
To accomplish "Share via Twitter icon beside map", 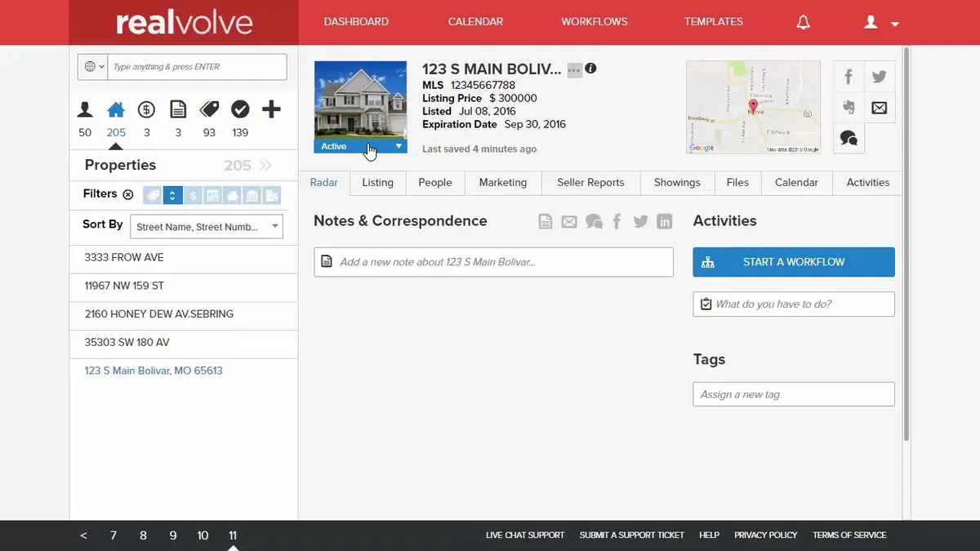I will tap(880, 78).
